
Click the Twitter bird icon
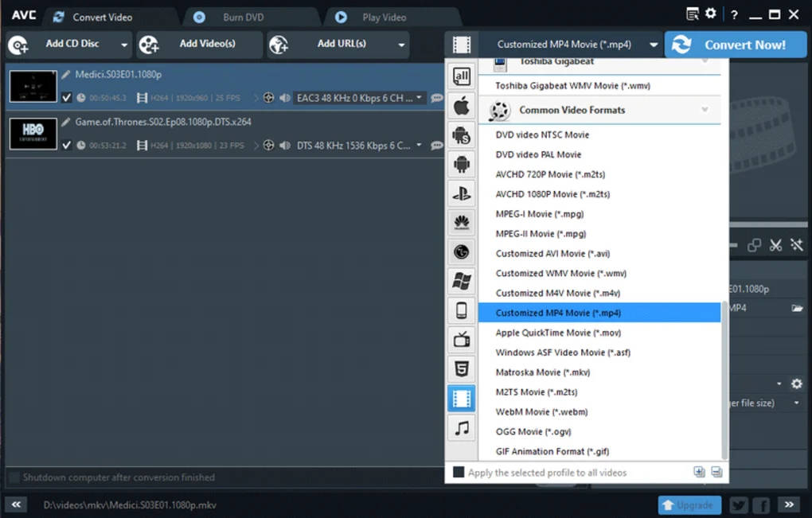[739, 505]
